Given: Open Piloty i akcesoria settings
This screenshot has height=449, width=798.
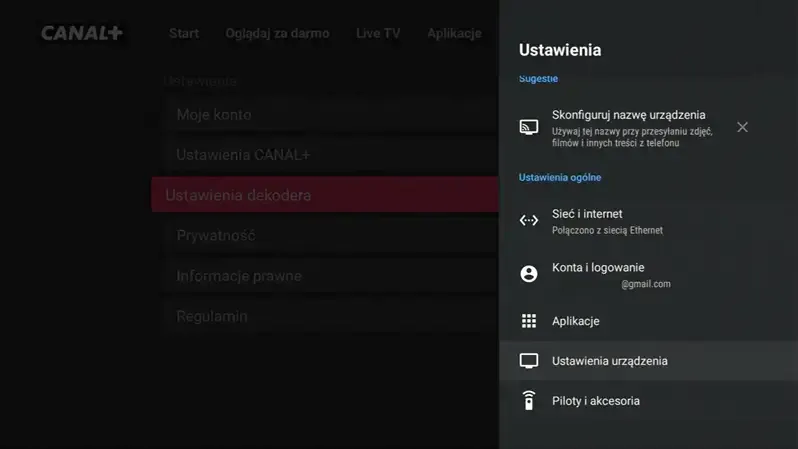Looking at the screenshot, I should point(648,401).
